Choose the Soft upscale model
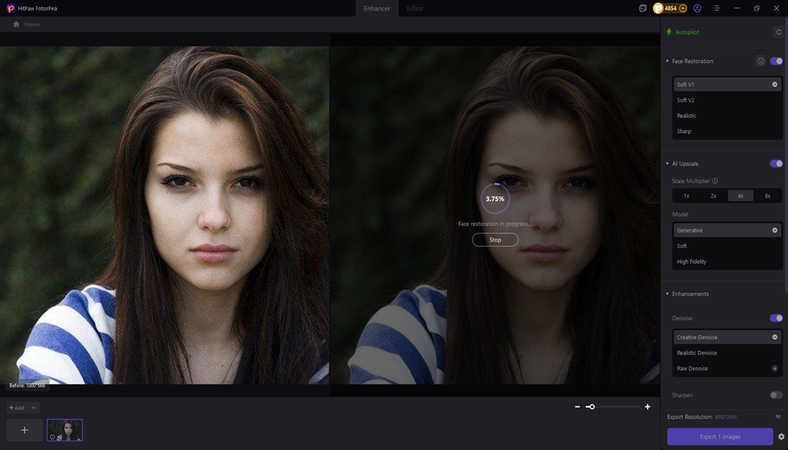788x450 pixels. coord(727,246)
